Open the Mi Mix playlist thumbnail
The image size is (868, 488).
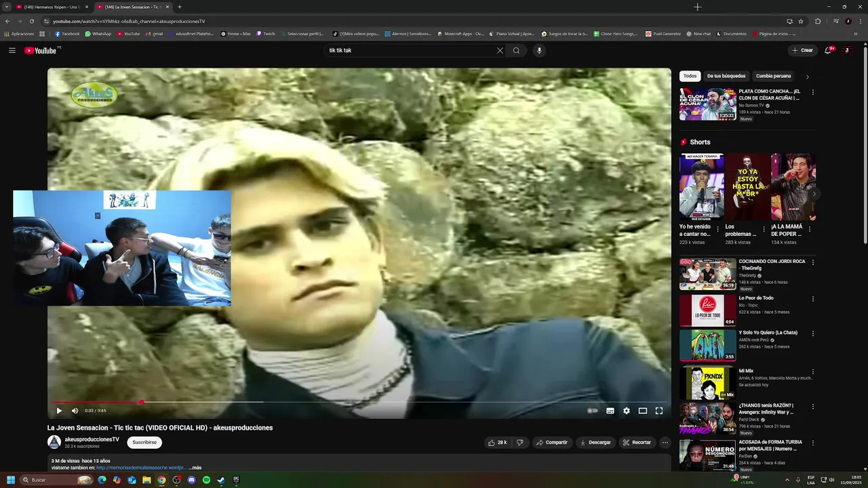pos(707,383)
